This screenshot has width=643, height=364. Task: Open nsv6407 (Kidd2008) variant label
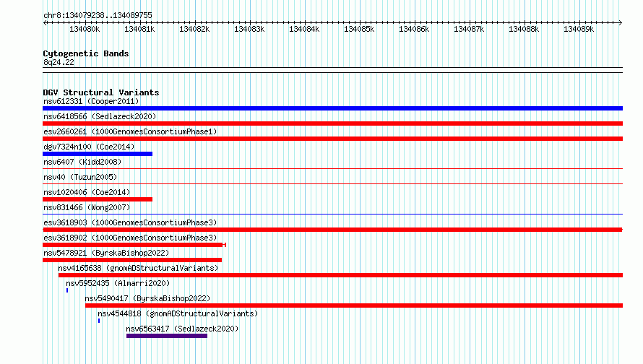pyautogui.click(x=82, y=162)
